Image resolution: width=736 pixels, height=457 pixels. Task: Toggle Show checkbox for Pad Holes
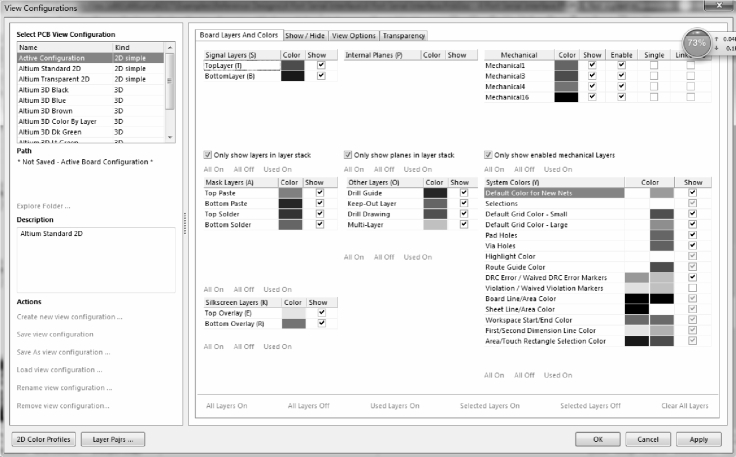point(692,235)
